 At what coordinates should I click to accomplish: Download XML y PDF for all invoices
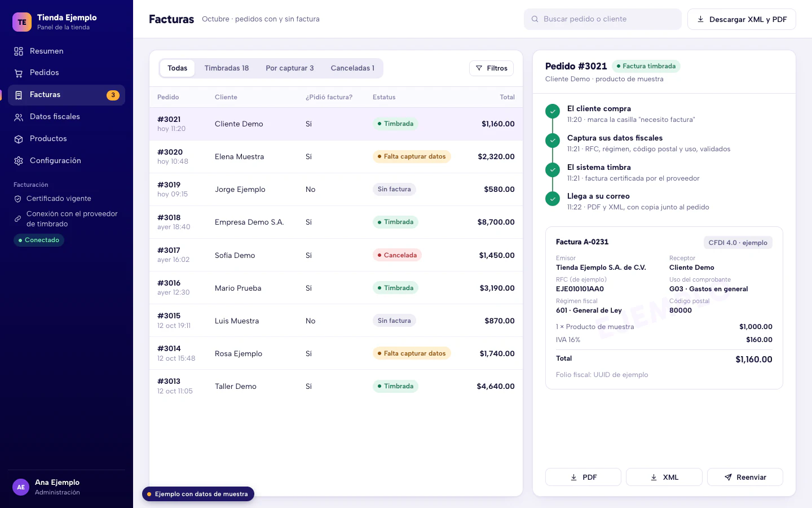[x=742, y=19]
